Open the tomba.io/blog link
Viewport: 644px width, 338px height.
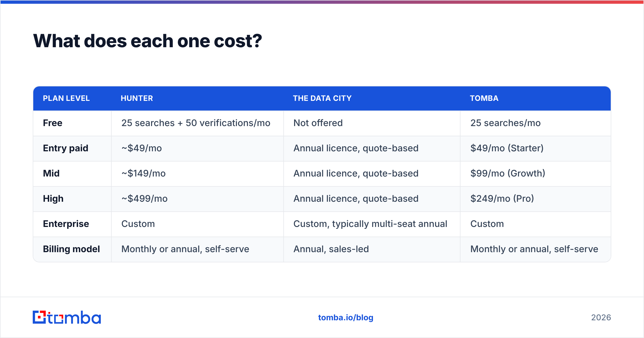346,318
